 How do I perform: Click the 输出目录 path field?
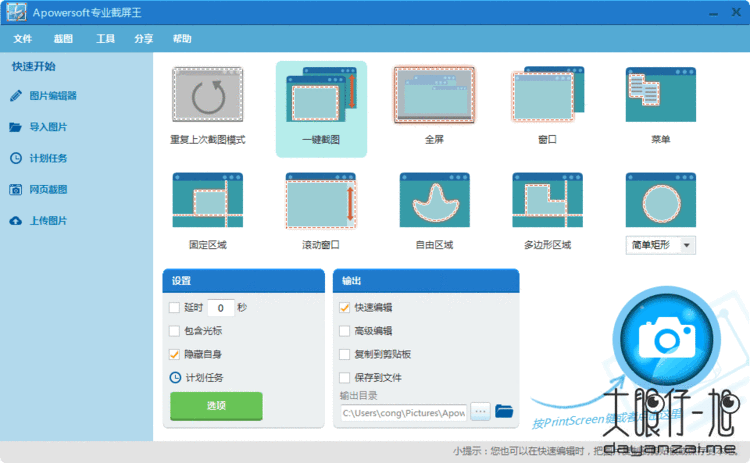pyautogui.click(x=404, y=412)
